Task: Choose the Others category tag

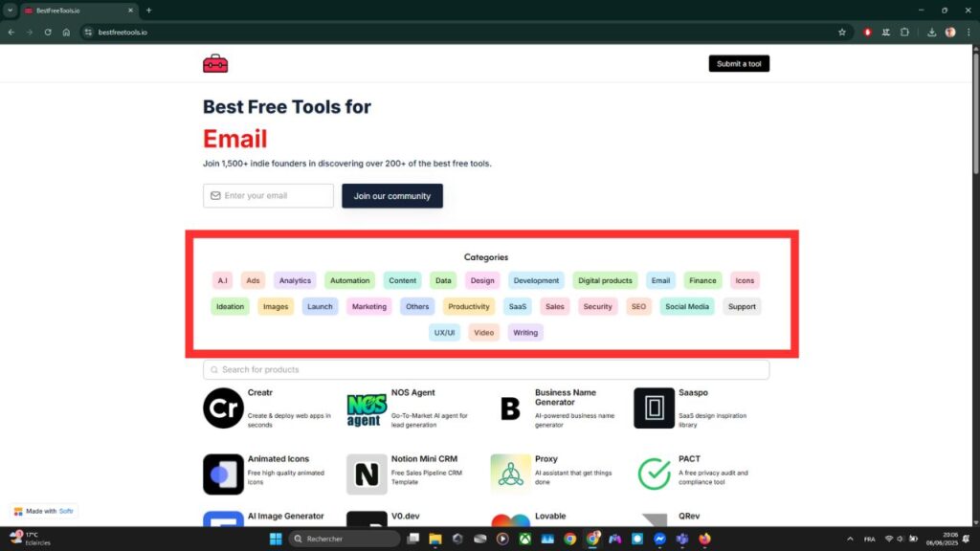Action: click(417, 307)
